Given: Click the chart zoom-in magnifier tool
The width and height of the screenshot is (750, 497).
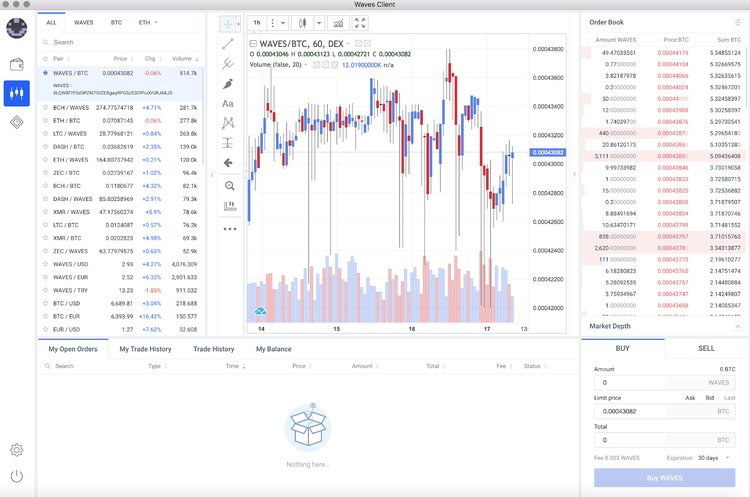Looking at the screenshot, I should tap(229, 185).
